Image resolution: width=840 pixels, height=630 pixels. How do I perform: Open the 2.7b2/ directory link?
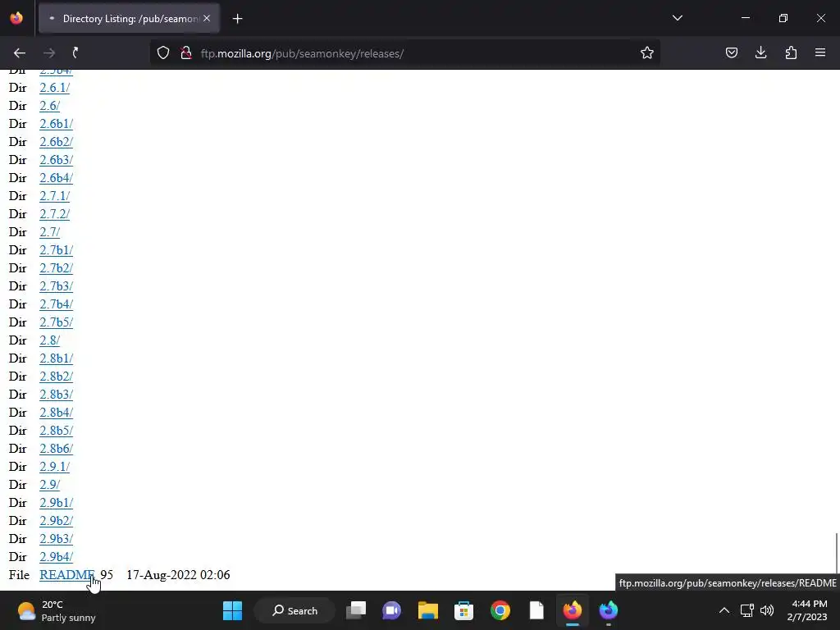point(57,268)
